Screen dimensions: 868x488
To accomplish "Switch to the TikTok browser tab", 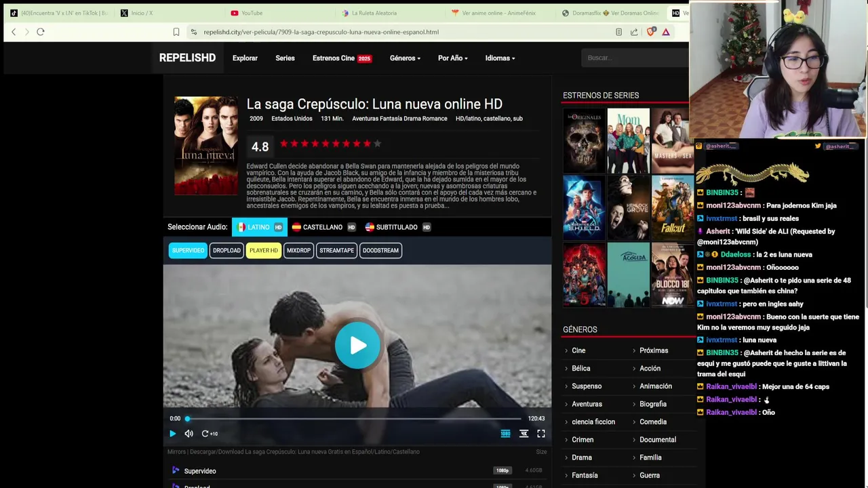I will pos(58,13).
